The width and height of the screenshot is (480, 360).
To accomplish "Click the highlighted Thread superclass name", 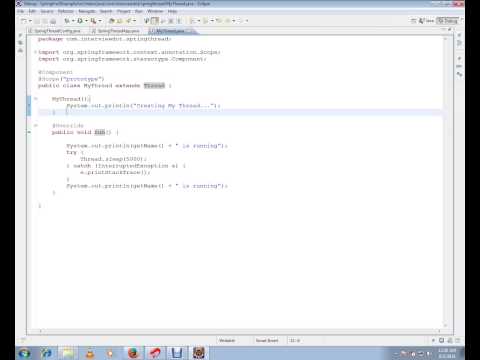I will (x=154, y=86).
